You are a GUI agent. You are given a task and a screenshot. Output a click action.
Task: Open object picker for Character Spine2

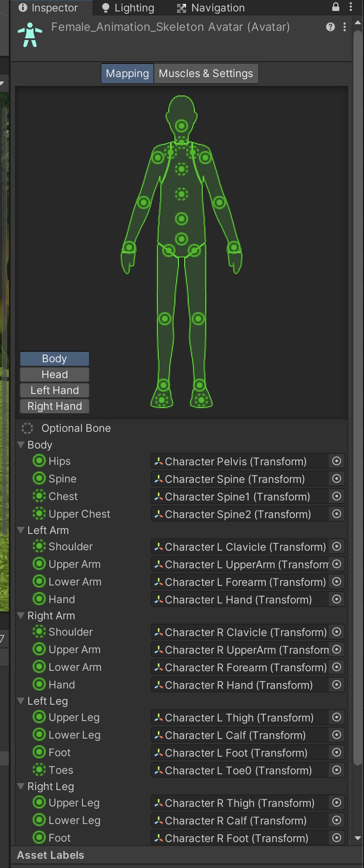pos(337,514)
